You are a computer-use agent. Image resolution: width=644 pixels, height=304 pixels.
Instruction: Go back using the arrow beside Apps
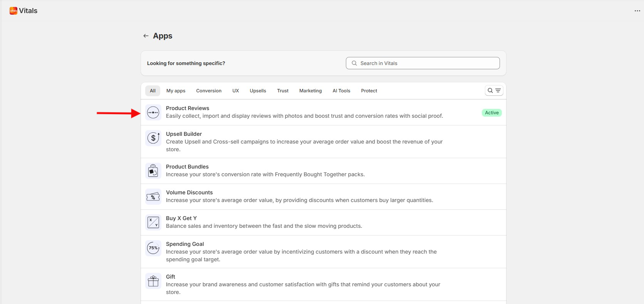pyautogui.click(x=146, y=36)
